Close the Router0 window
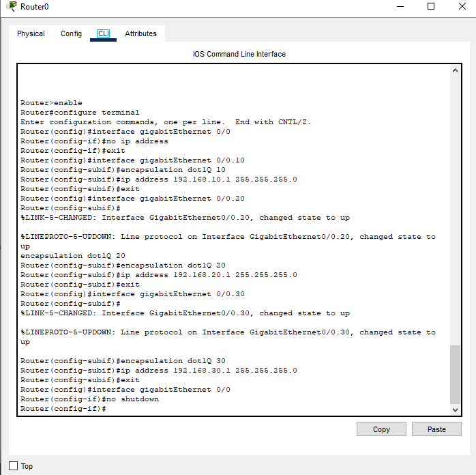 462,6
